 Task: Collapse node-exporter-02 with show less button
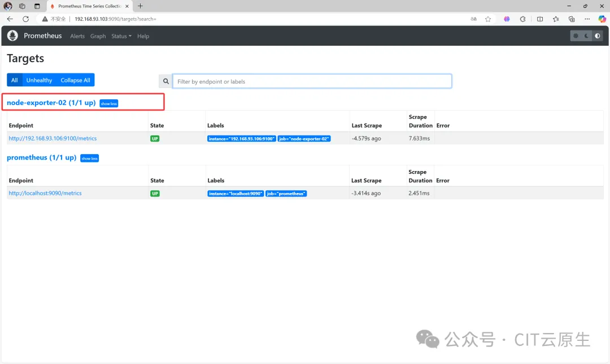pos(109,103)
